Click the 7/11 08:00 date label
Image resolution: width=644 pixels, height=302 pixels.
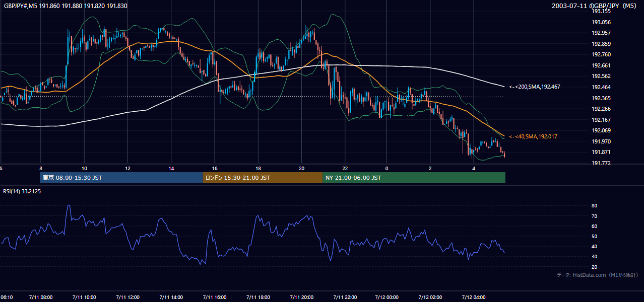click(41, 297)
